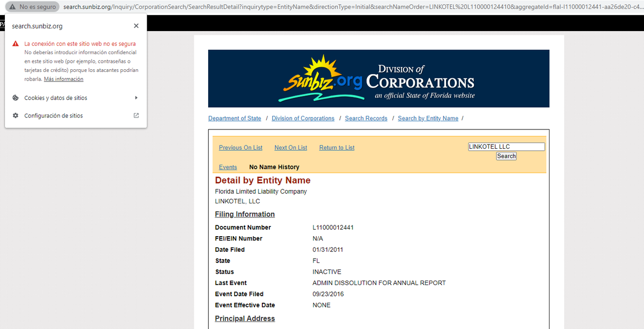
Task: Click 'Florida Limited Liability Company' text
Action: coord(261,192)
